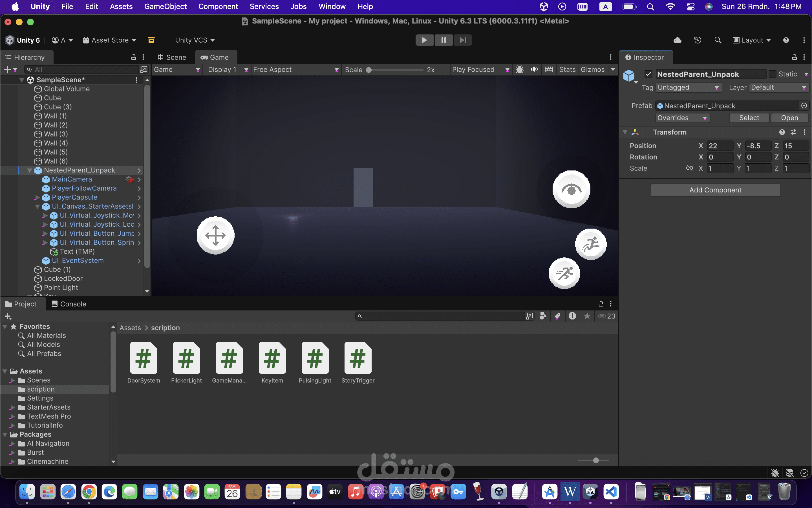812x508 pixels.
Task: Click the Pause button in the toolbar
Action: click(x=443, y=40)
